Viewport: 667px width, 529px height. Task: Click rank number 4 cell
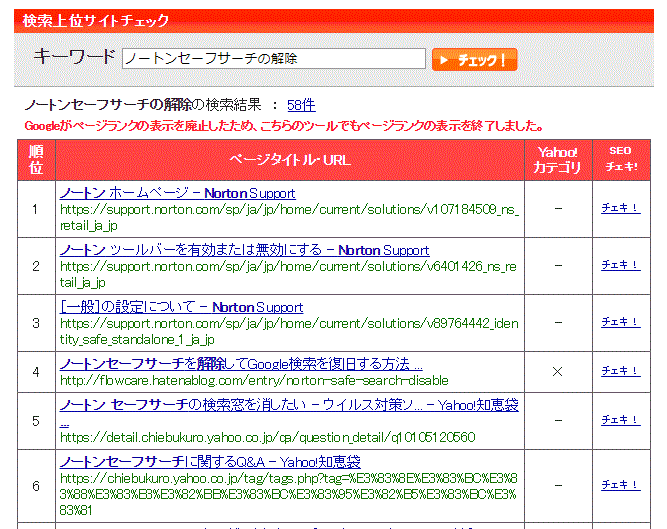36,372
